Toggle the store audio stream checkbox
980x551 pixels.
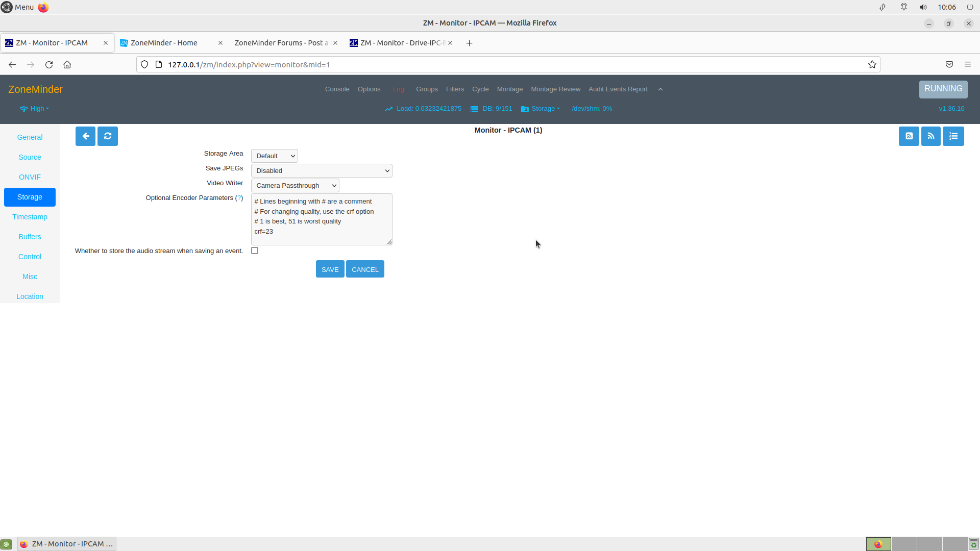pos(255,251)
